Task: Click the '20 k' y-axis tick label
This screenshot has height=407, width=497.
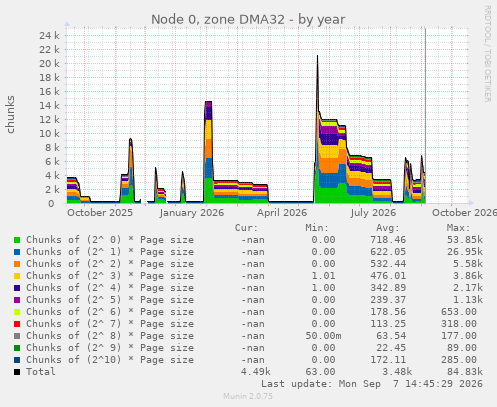Action: pyautogui.click(x=49, y=63)
